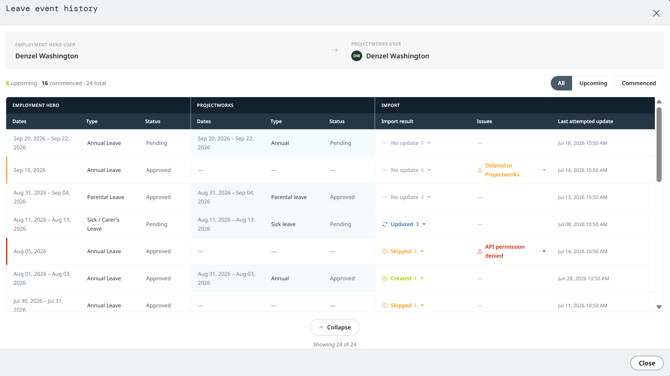
Task: Collapse the leave event list
Action: click(335, 327)
